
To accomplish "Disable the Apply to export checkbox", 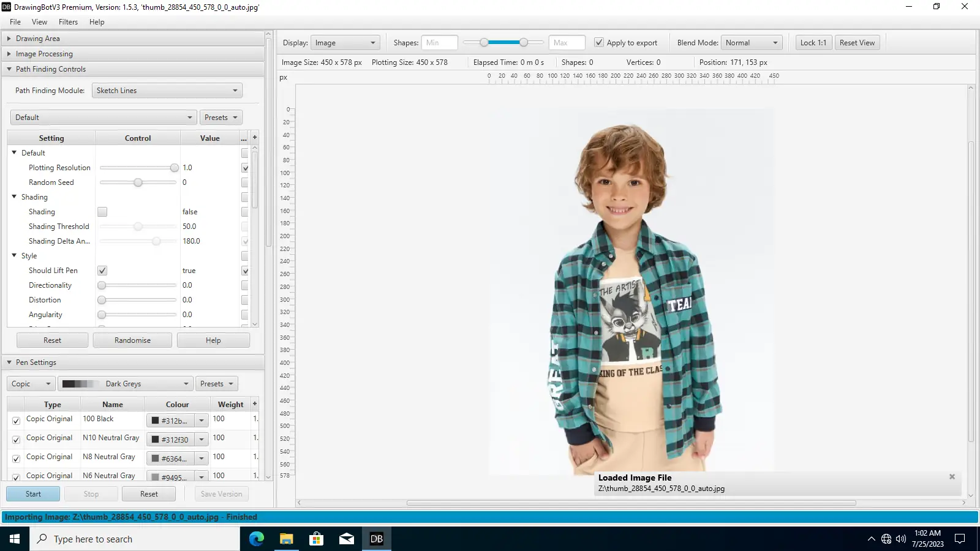I will pos(599,43).
